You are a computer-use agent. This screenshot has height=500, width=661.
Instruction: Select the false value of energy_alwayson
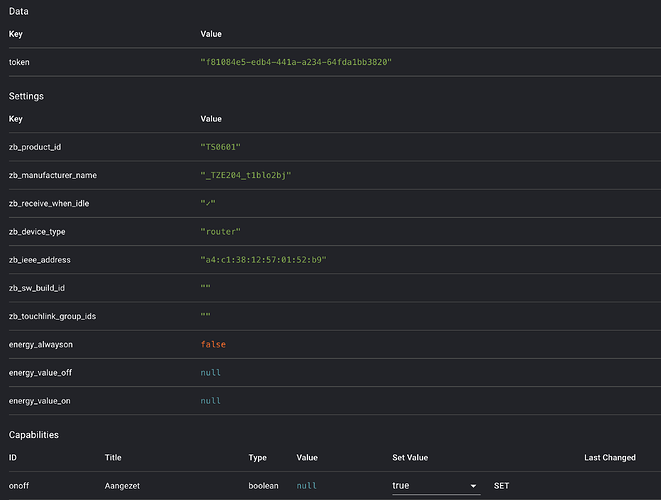213,344
